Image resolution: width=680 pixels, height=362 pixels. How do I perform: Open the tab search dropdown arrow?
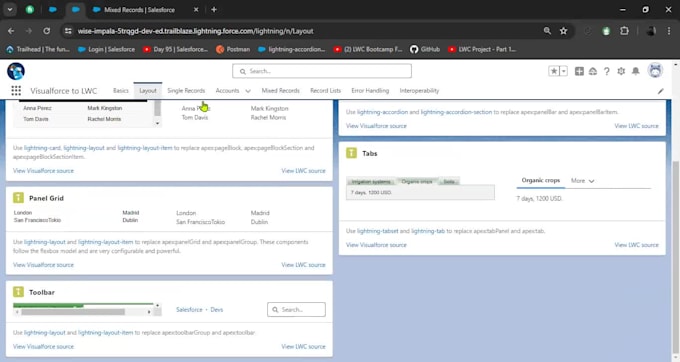pyautogui.click(x=10, y=10)
